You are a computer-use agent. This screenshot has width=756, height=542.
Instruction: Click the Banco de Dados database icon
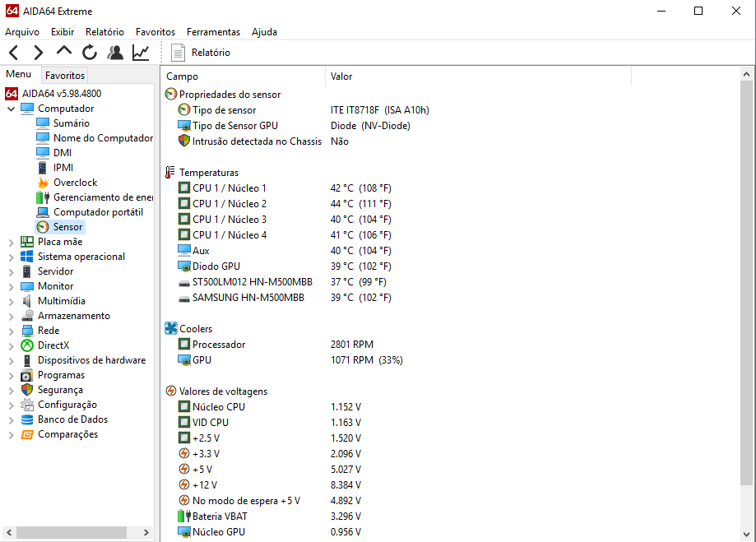pyautogui.click(x=27, y=419)
